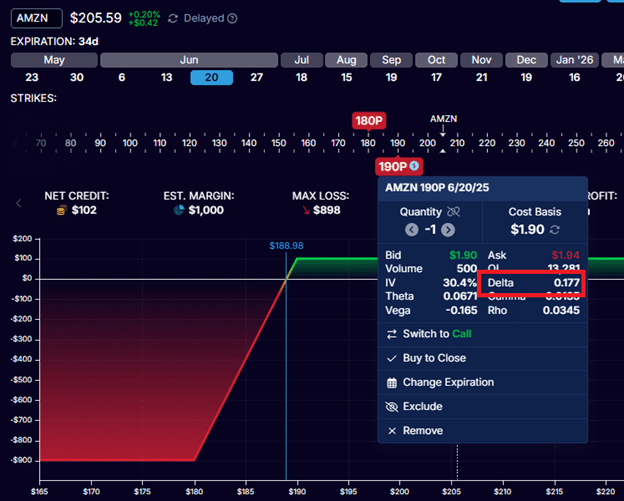The image size is (624, 501).
Task: Click the quantity link icon
Action: [x=453, y=212]
